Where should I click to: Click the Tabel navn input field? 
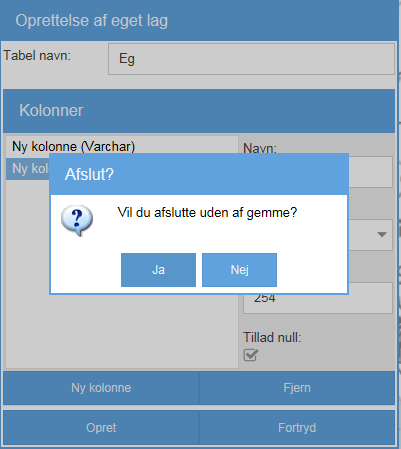(x=251, y=59)
